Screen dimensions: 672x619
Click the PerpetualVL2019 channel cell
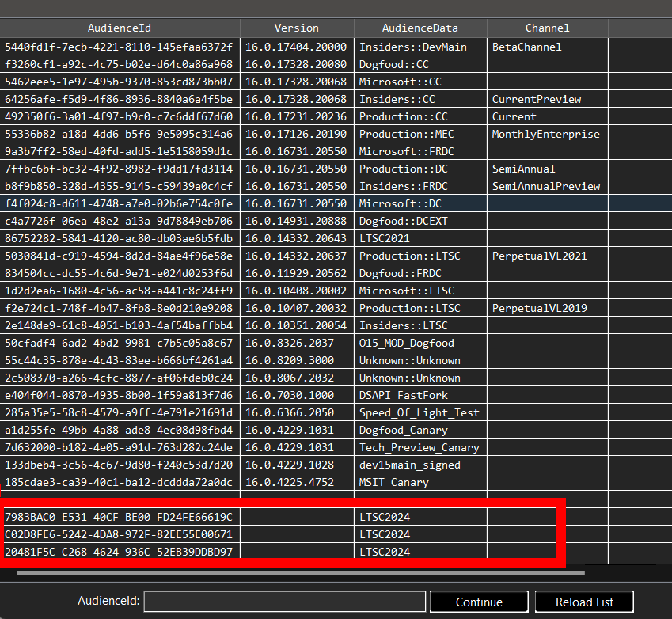(x=548, y=308)
